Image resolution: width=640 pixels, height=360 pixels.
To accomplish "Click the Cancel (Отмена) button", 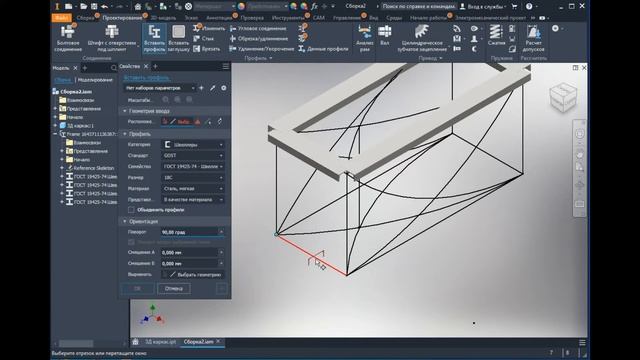I will pos(173,289).
